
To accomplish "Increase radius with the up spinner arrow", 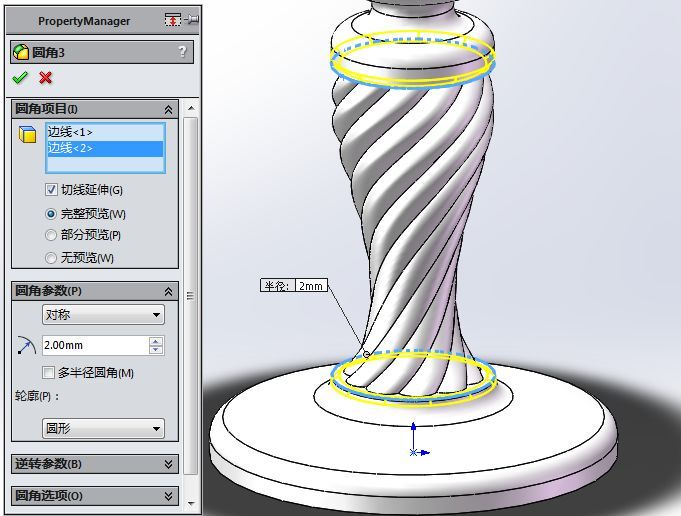I will point(156,341).
